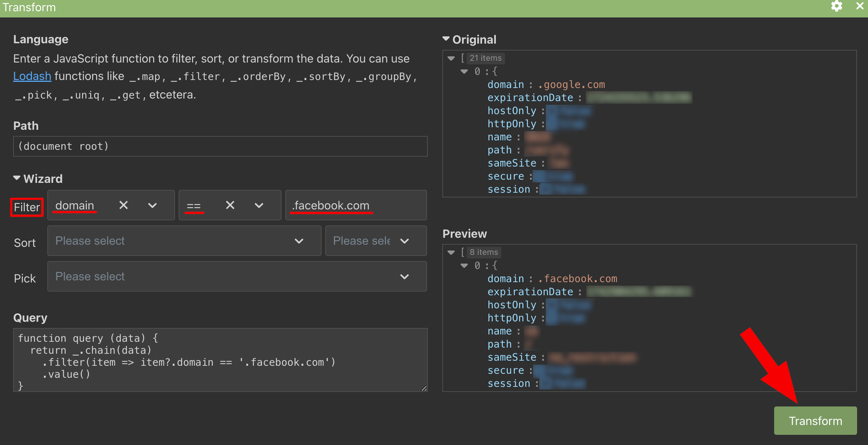Image resolution: width=868 pixels, height=445 pixels.
Task: Click the .google.com domain value
Action: point(572,84)
